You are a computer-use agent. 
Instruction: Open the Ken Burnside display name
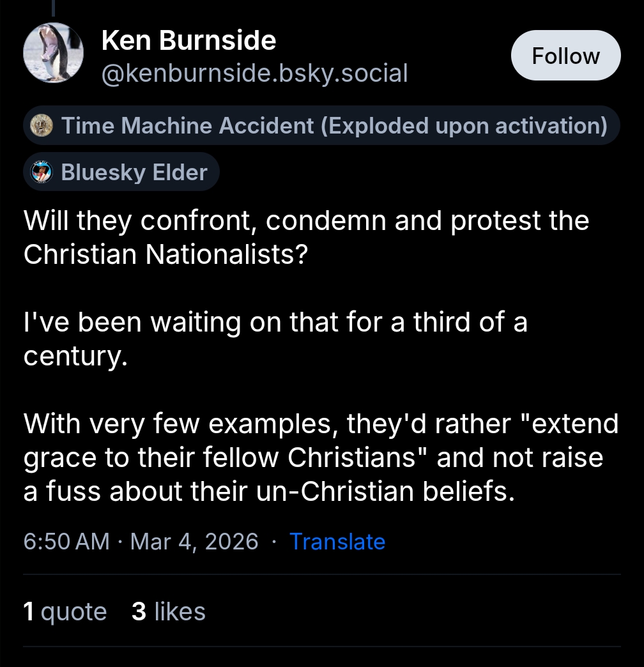click(188, 42)
